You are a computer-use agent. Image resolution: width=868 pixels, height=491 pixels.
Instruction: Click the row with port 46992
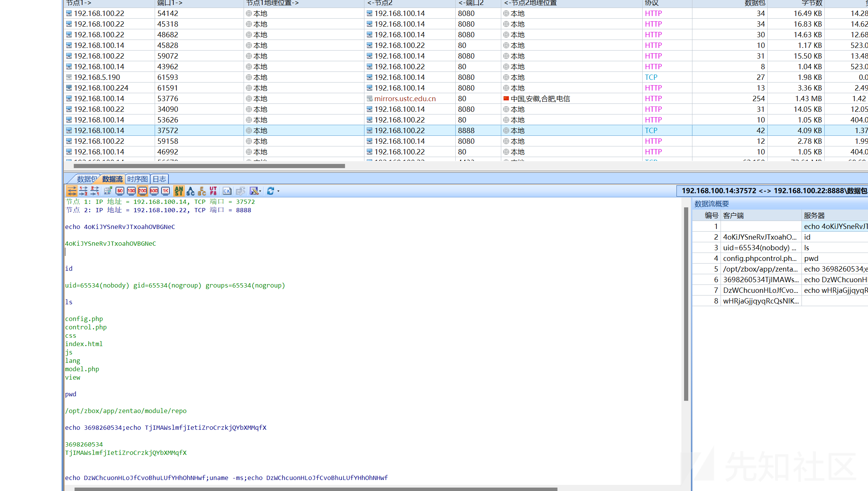(x=466, y=152)
